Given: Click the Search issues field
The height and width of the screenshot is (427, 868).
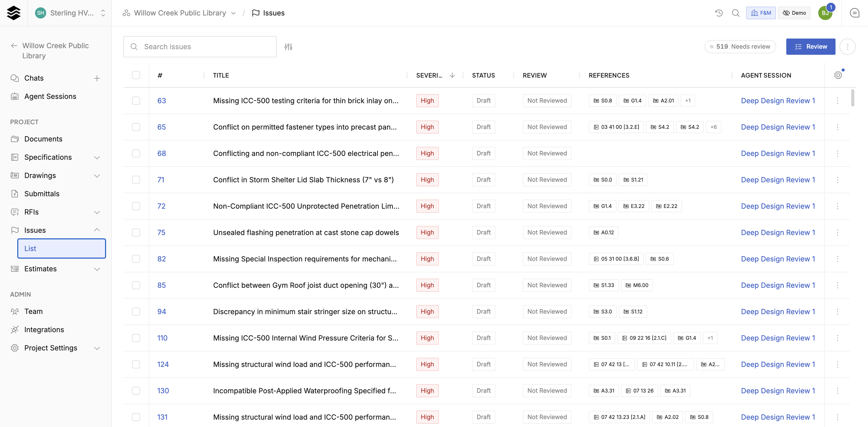Looking at the screenshot, I should [x=199, y=46].
